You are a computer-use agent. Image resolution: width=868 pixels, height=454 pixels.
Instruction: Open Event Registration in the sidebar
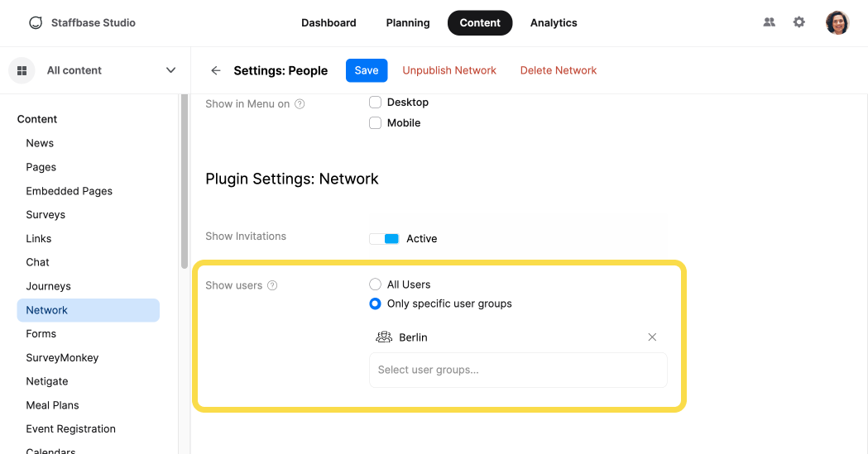point(71,429)
